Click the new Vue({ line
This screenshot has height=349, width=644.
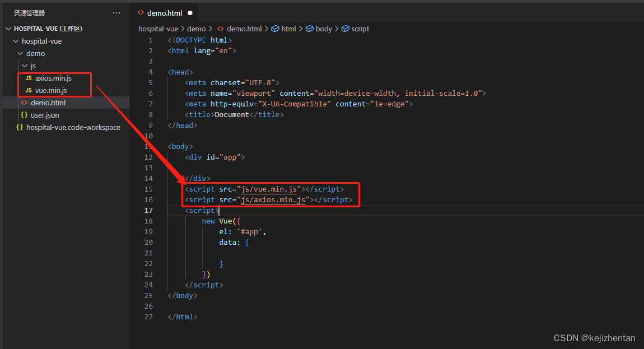(221, 221)
